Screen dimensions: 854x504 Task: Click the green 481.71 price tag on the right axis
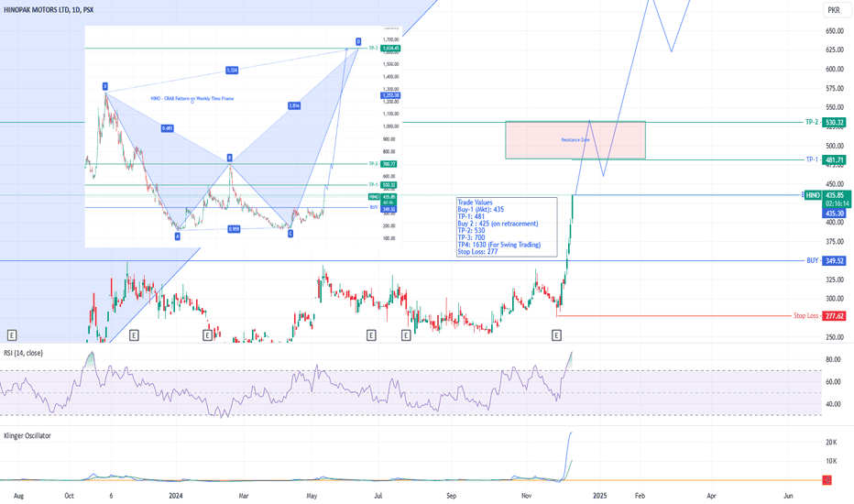point(834,159)
